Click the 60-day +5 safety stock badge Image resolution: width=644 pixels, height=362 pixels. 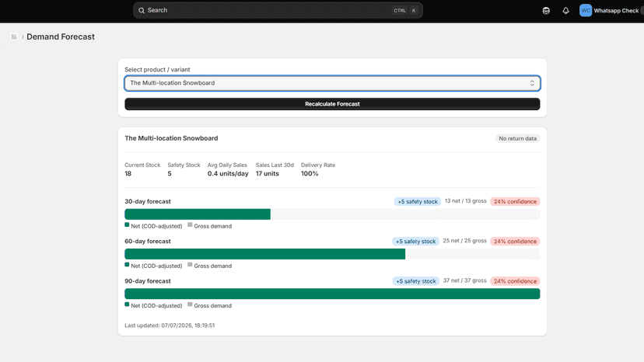(x=415, y=242)
